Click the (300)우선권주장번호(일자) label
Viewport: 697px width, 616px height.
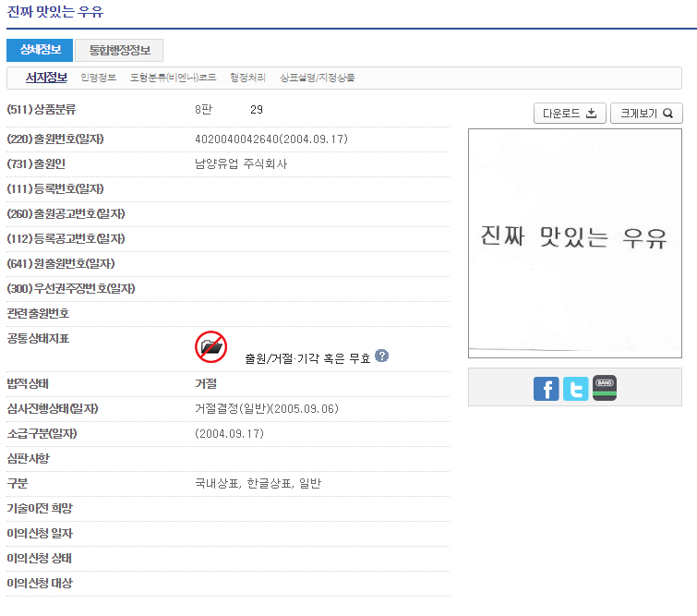tap(71, 289)
